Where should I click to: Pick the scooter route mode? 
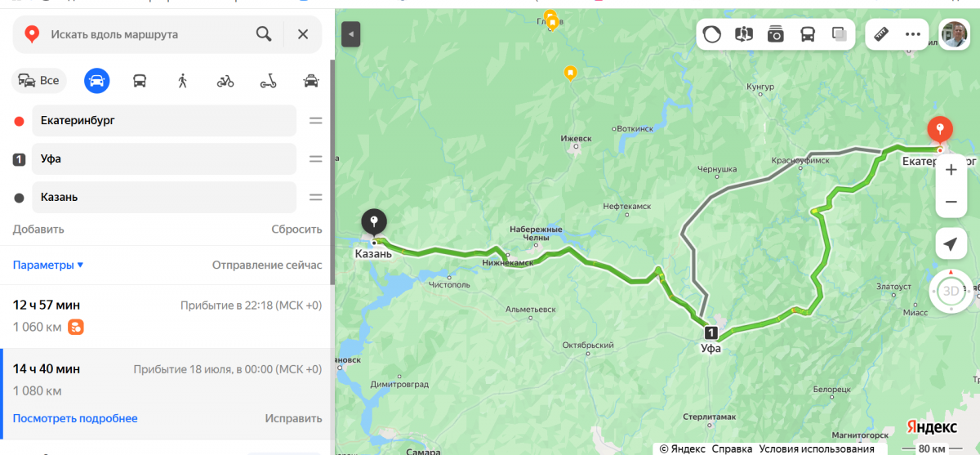[x=268, y=80]
